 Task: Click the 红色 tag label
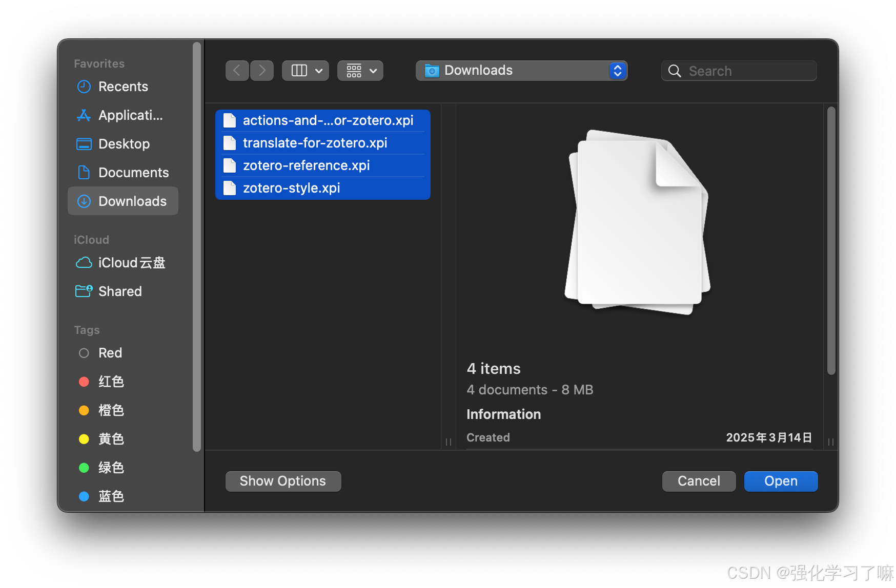[111, 382]
